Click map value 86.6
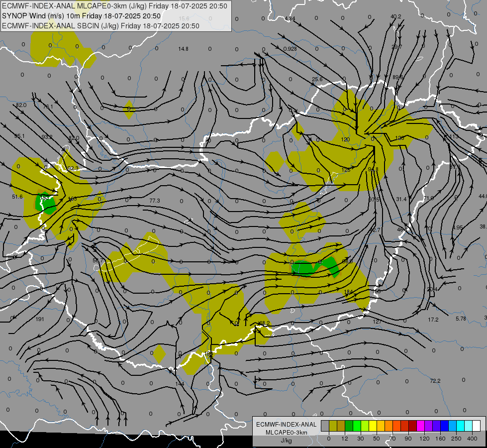This screenshot has height=448, width=487. [348, 261]
